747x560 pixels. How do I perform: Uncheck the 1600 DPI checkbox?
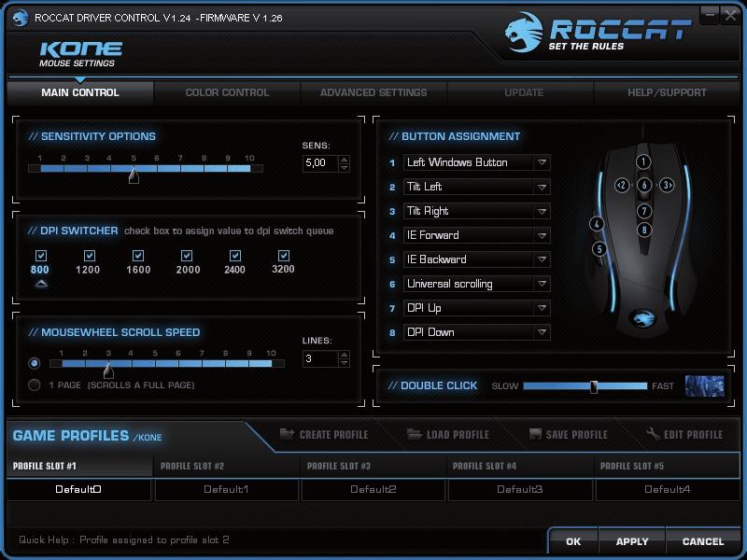tap(138, 256)
